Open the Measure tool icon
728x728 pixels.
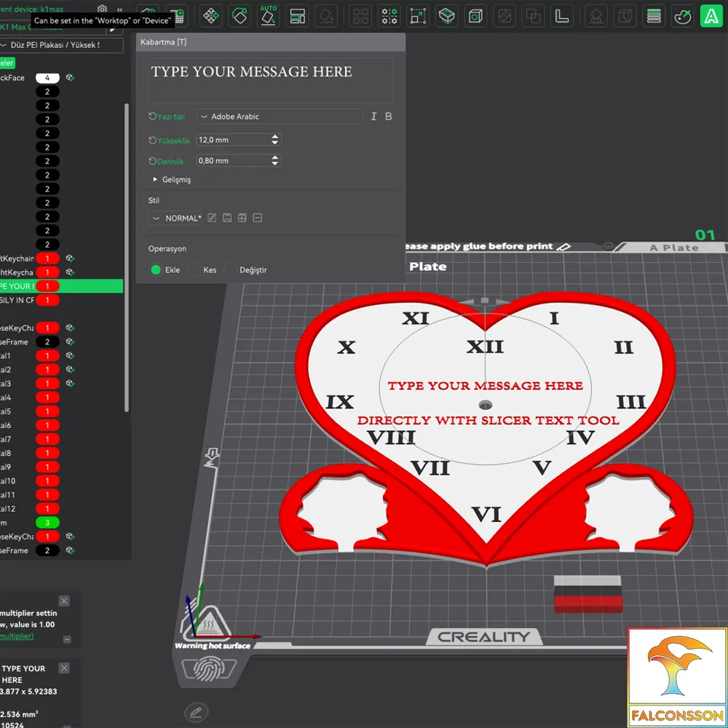[562, 16]
